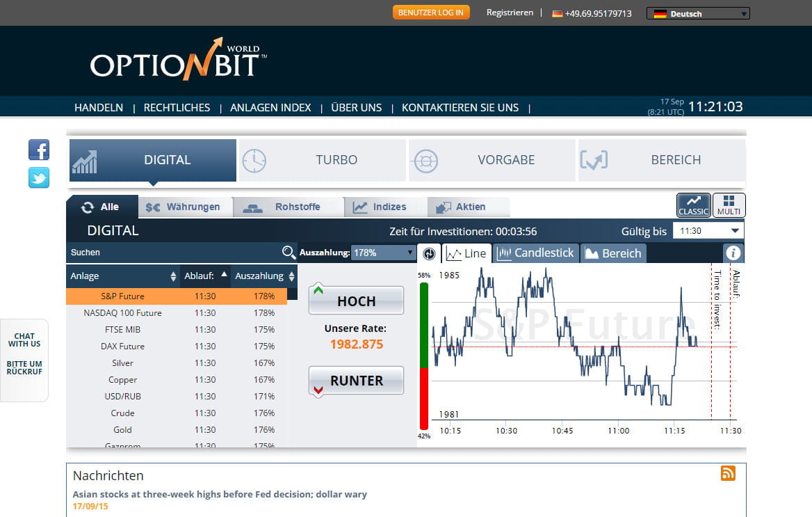Open the Facebook page icon

(39, 150)
